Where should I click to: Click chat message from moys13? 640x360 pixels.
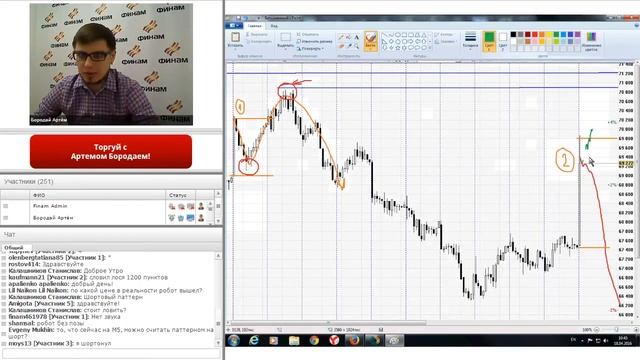(60, 344)
